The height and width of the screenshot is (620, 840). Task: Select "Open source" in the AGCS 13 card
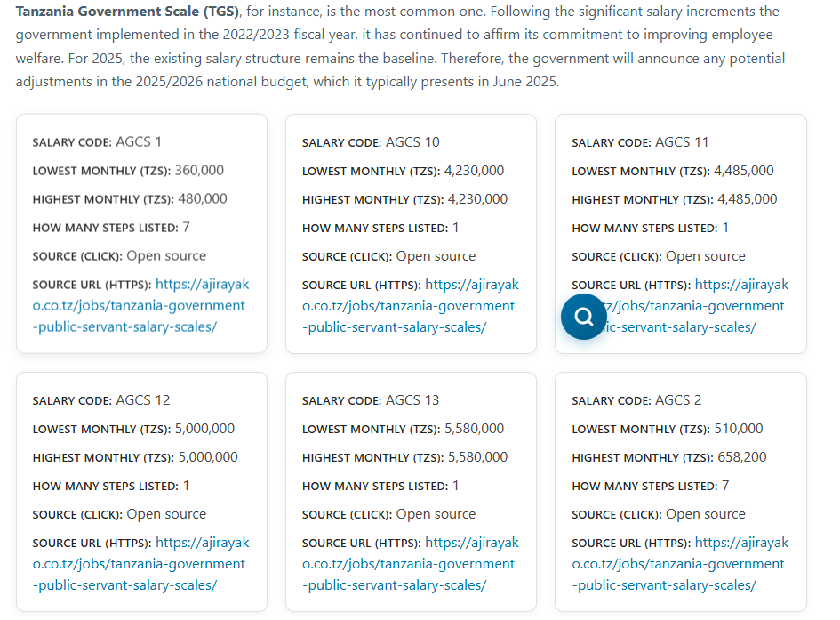click(436, 514)
